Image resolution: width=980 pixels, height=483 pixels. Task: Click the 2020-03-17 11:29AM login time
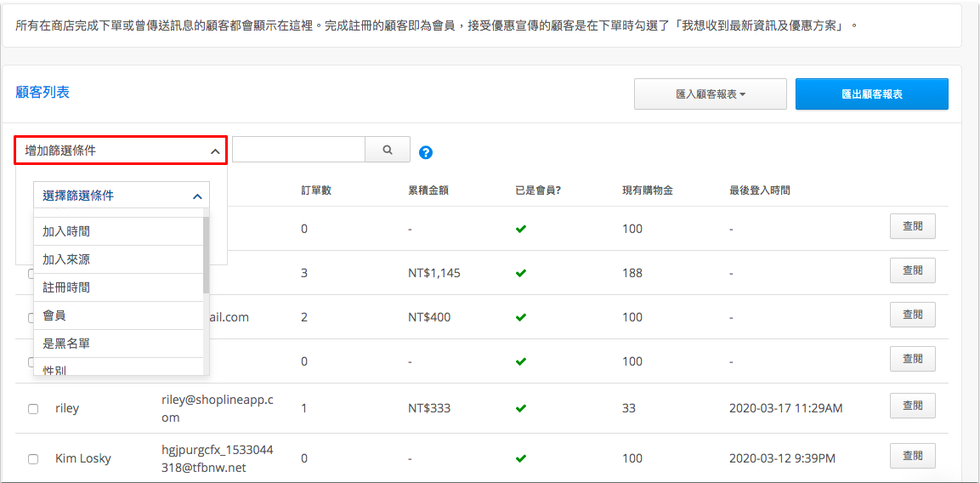pos(785,408)
